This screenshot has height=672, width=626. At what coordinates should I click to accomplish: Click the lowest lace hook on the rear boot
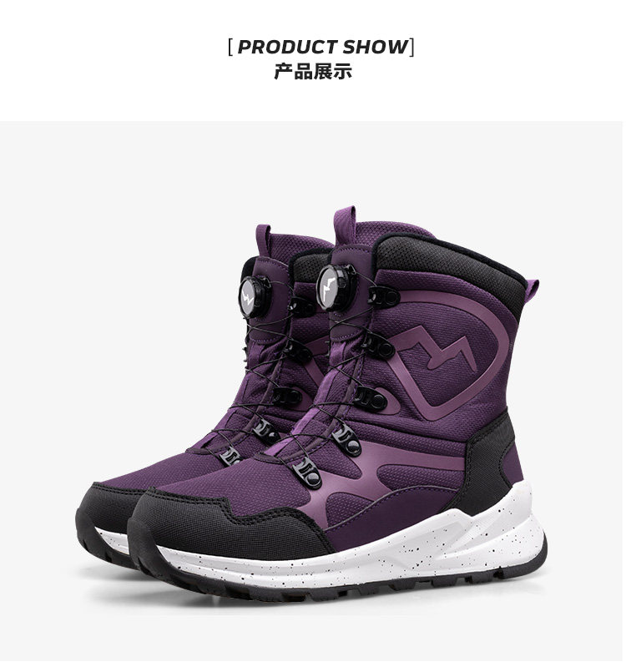(x=230, y=456)
